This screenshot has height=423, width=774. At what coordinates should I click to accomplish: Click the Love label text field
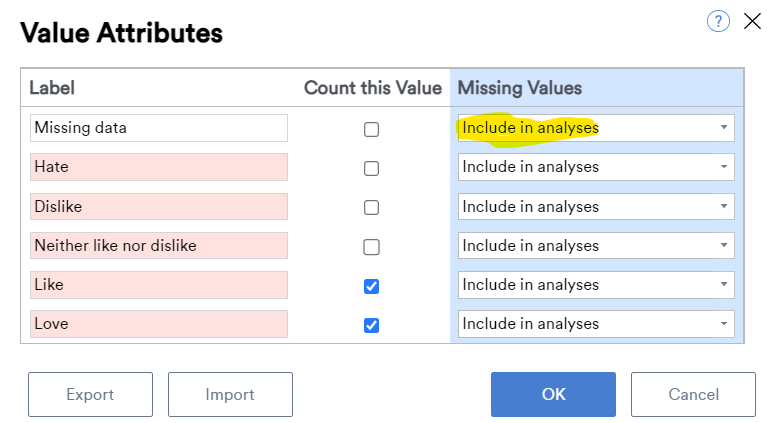[x=158, y=324]
